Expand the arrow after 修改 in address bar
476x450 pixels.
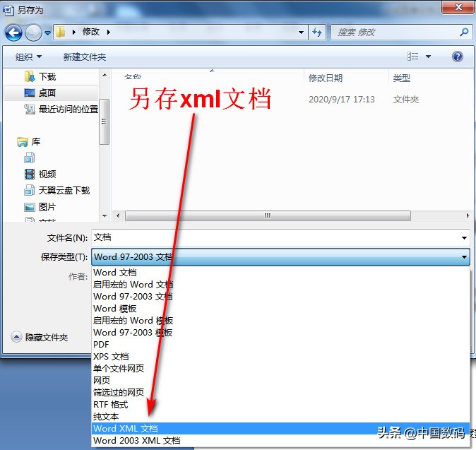point(109,32)
